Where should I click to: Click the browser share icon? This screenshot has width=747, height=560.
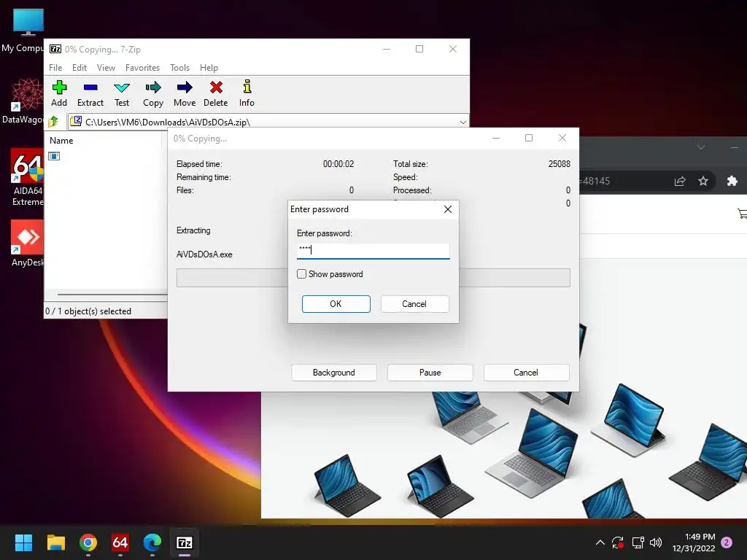tap(680, 181)
